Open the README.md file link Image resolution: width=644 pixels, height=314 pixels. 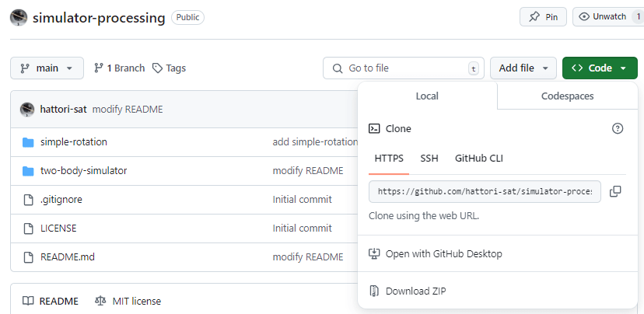(68, 257)
